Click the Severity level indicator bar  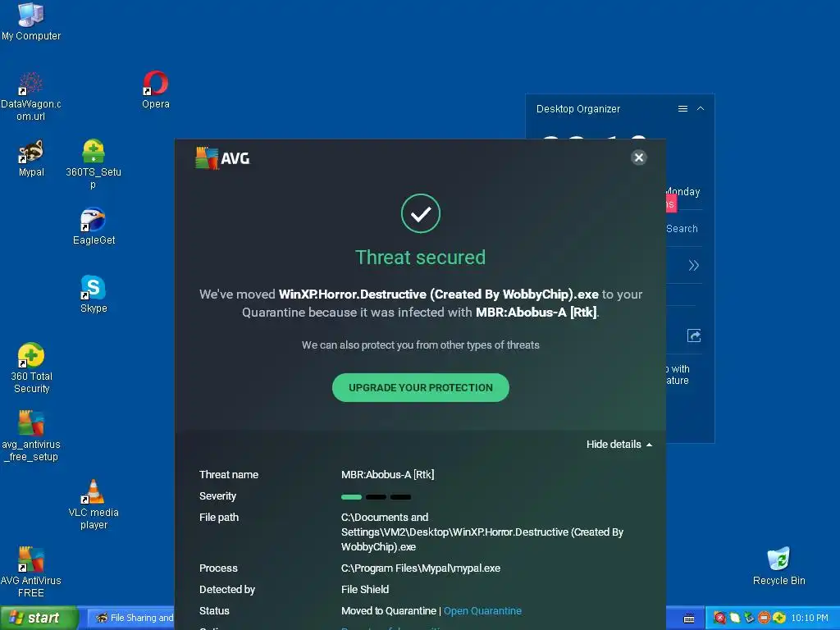376,497
